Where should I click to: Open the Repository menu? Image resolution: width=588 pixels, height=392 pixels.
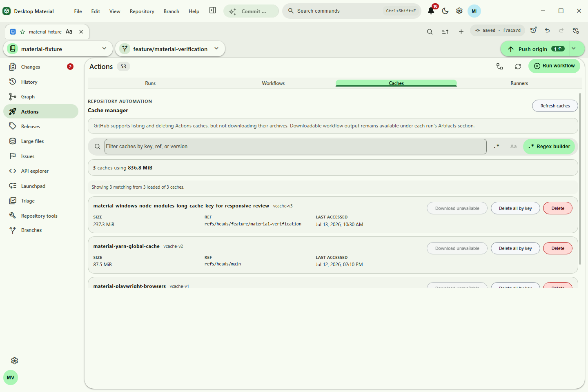(142, 11)
